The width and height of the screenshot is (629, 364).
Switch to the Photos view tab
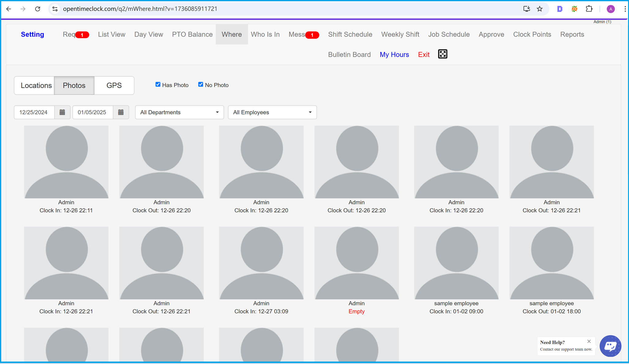tap(74, 85)
